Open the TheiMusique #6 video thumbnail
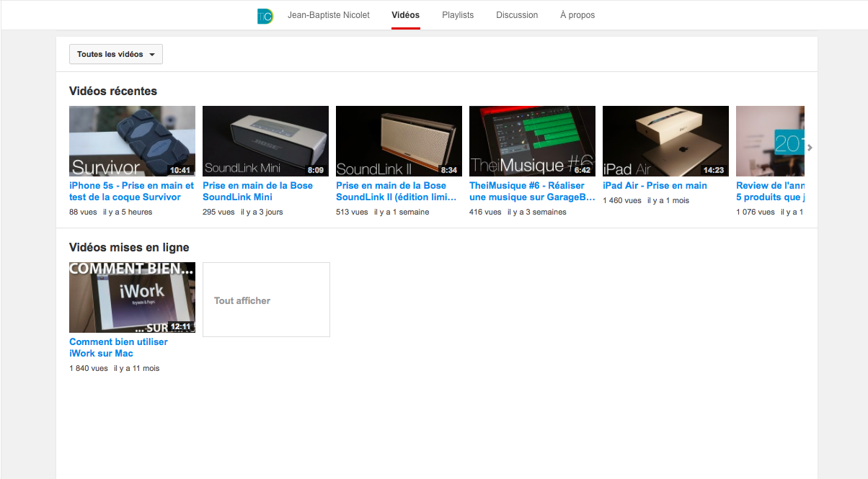Viewport: 868px width, 479px height. coord(532,141)
